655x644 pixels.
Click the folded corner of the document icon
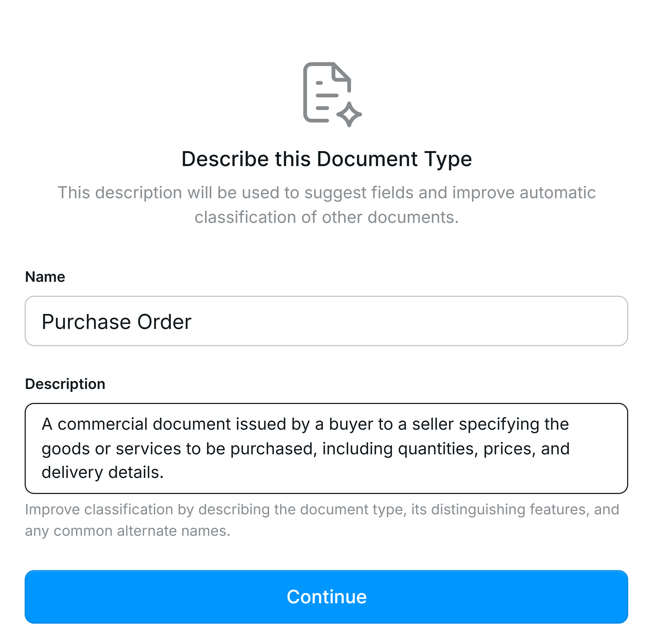(340, 73)
